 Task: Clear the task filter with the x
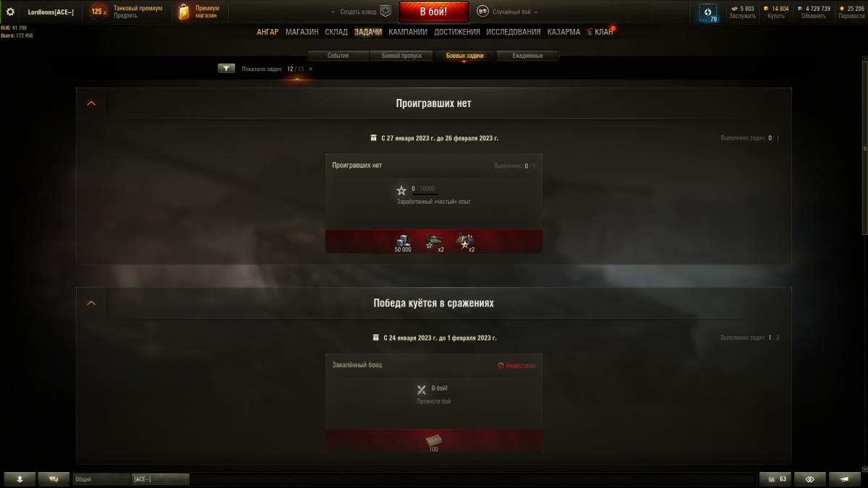pyautogui.click(x=311, y=69)
